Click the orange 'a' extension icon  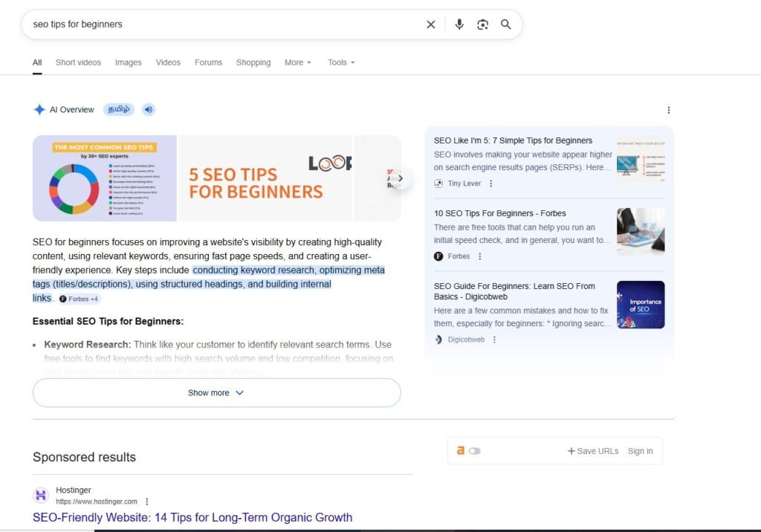[x=459, y=450]
